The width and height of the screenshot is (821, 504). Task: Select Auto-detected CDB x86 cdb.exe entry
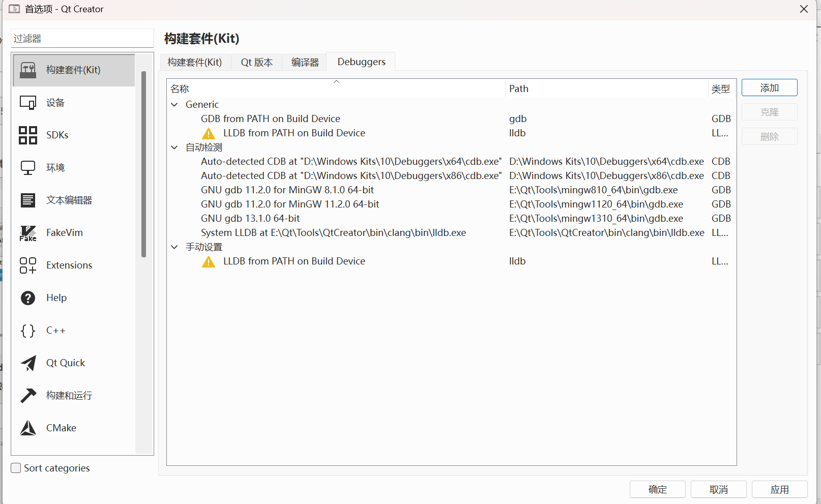351,176
